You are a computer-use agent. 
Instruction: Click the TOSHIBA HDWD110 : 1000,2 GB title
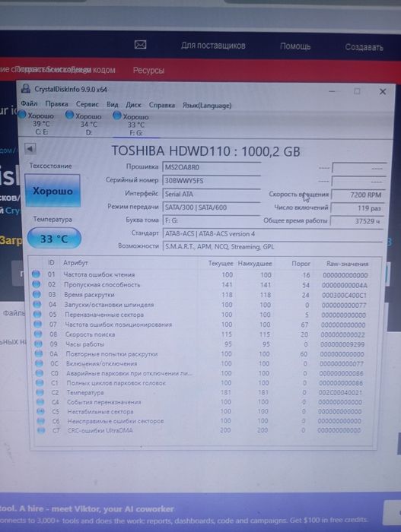coord(206,151)
